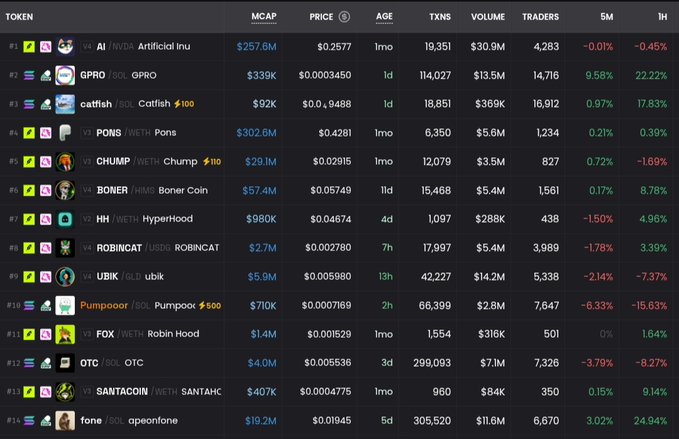The width and height of the screenshot is (679, 439).
Task: Click the V2 badge in HH row
Action: pos(87,219)
